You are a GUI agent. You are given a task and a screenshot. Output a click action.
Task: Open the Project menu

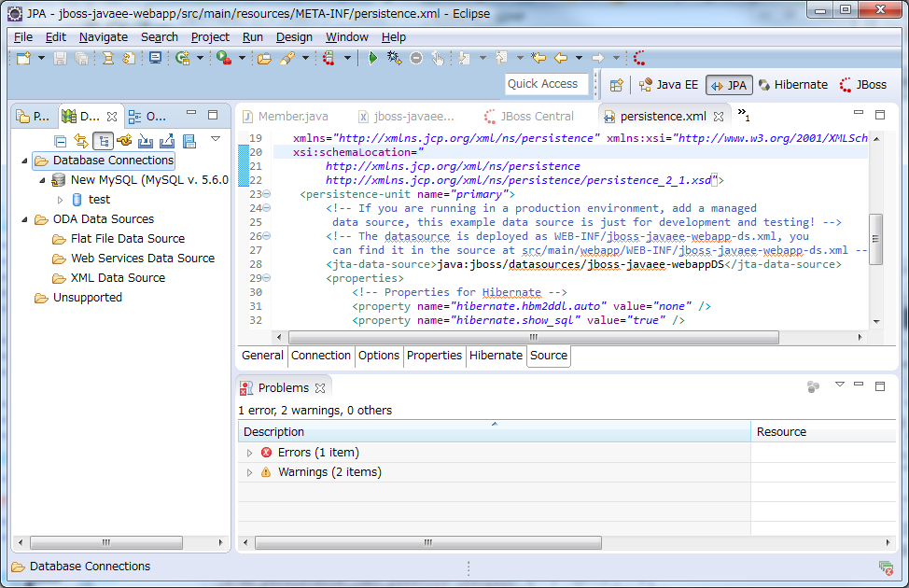(x=210, y=37)
